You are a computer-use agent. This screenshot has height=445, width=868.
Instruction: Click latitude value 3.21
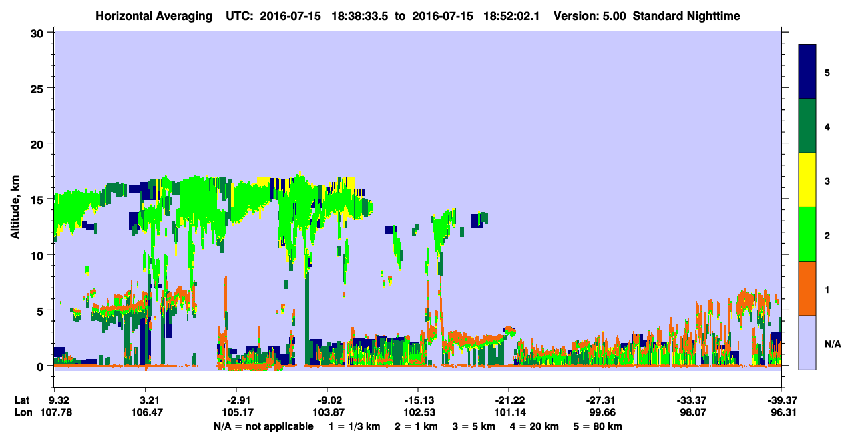pos(145,400)
